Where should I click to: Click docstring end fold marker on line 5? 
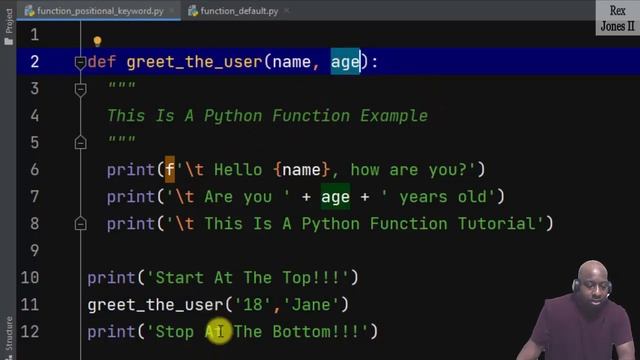pyautogui.click(x=80, y=142)
